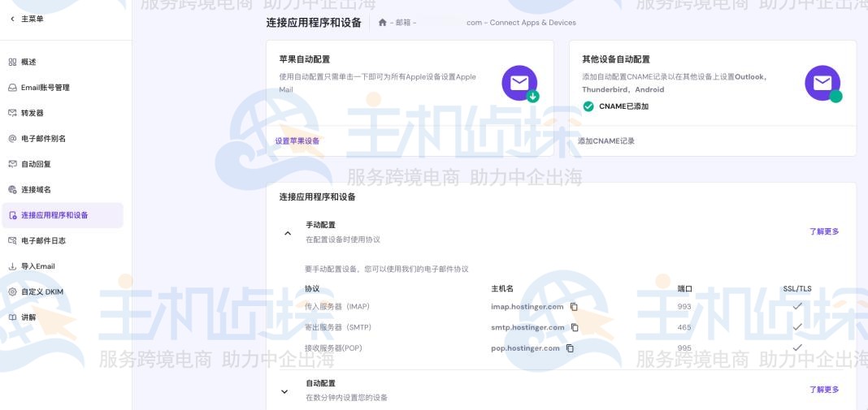The image size is (868, 410).
Task: Click the 导入Email download icon
Action: click(12, 266)
